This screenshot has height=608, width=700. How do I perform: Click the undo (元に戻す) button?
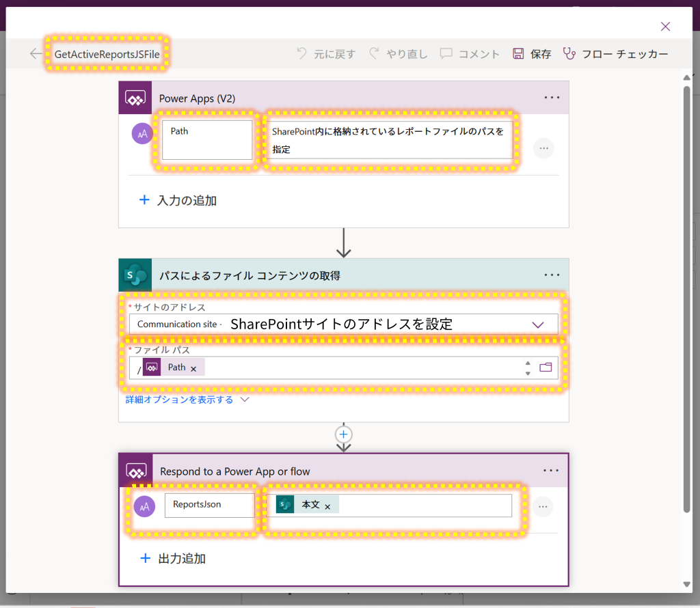pyautogui.click(x=326, y=54)
